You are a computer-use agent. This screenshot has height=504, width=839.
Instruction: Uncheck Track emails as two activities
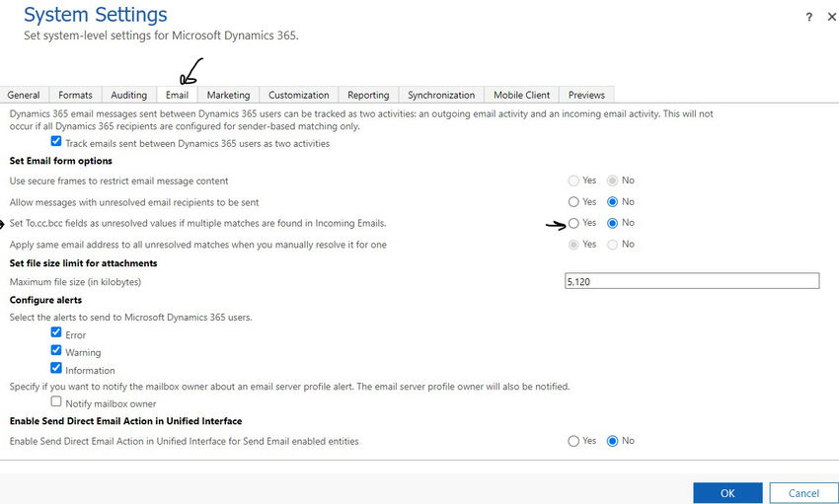56,142
